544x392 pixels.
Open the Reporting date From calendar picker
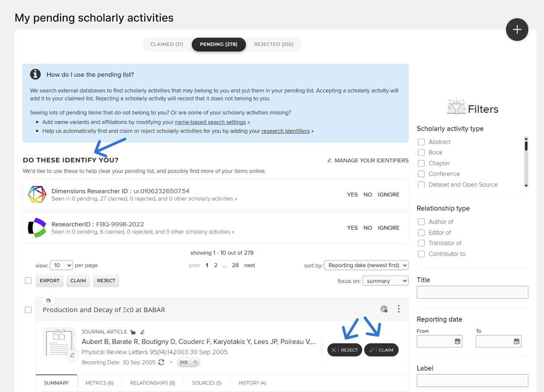tap(457, 341)
